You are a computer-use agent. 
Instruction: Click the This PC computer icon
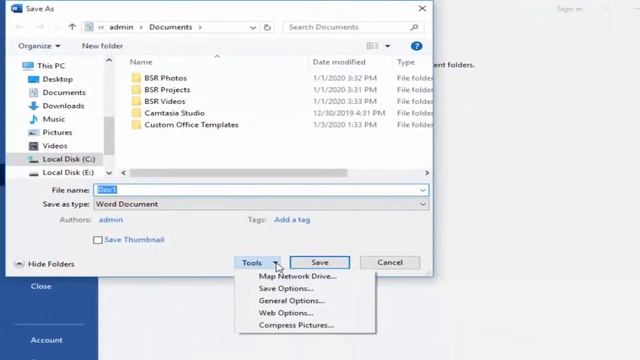[28, 66]
